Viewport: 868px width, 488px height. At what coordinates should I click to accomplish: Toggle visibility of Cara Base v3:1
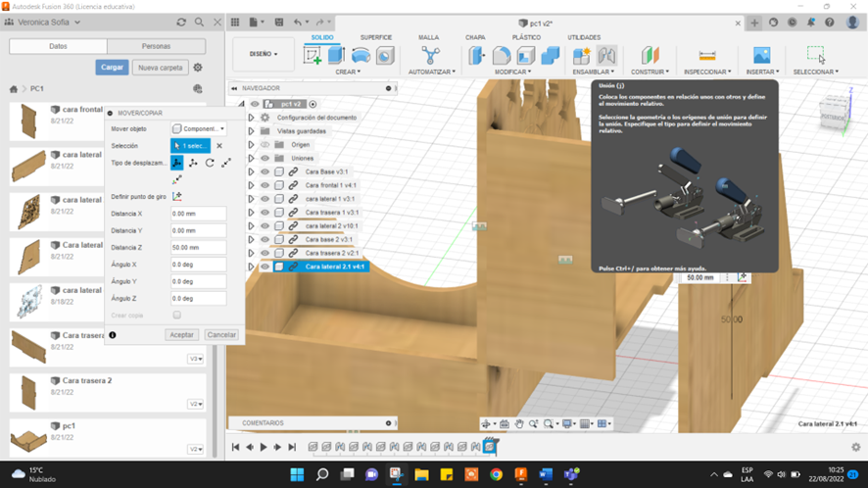pos(265,171)
